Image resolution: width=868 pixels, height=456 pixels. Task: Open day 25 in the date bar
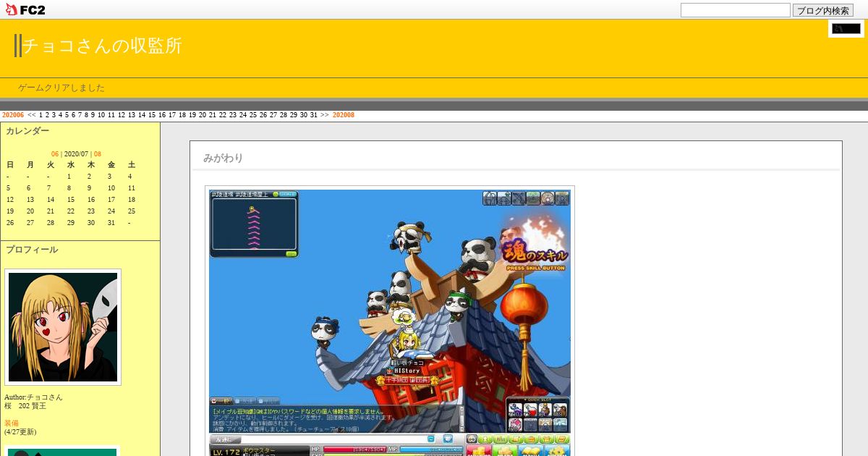pos(253,115)
